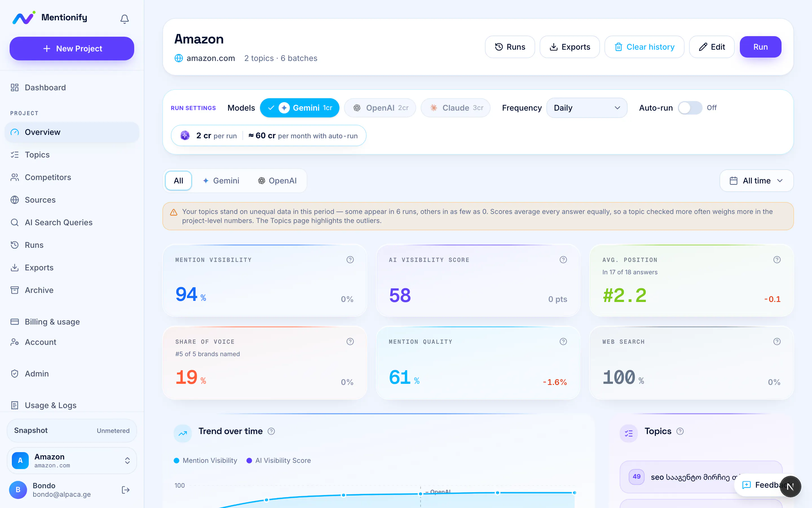
Task: Click Bondo's user avatar
Action: click(x=18, y=490)
